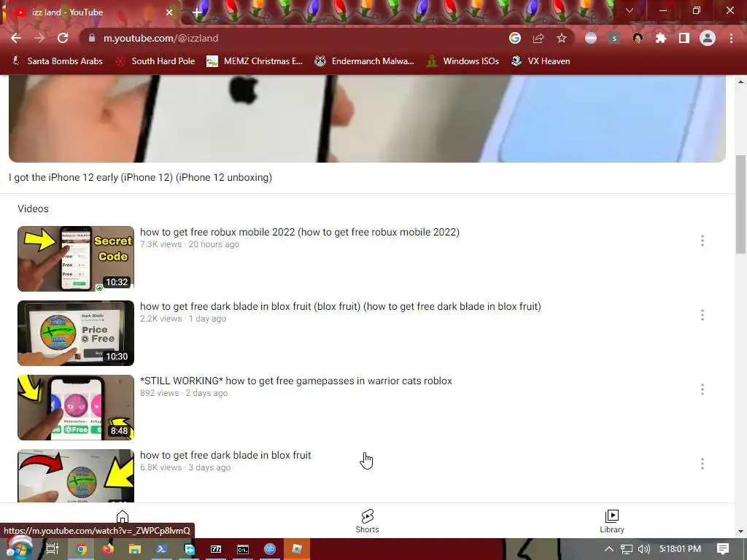Expand the tab search chevron

pos(630,10)
